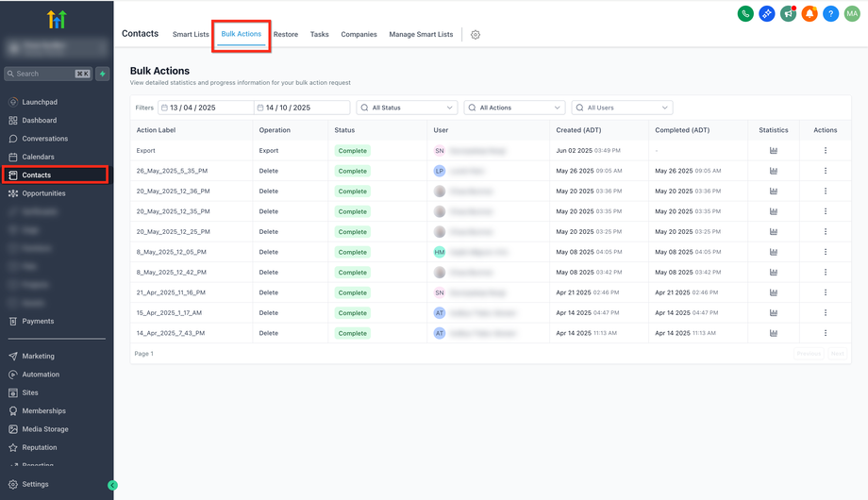Open the settings gear beside Manage Smart Lists
The width and height of the screenshot is (868, 500).
point(476,35)
